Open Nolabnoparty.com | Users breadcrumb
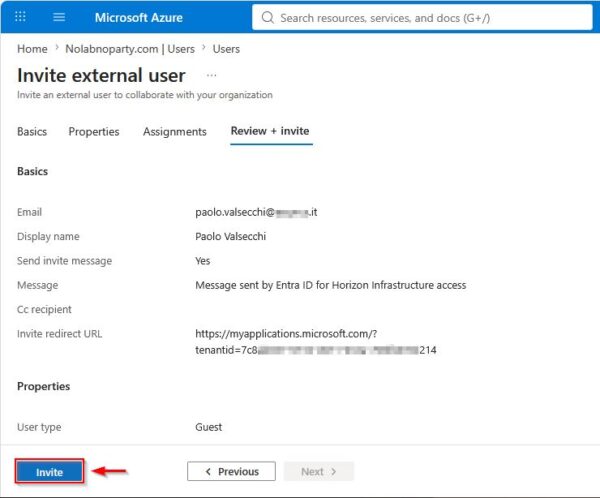Viewport: 600px width, 498px height. 130,49
